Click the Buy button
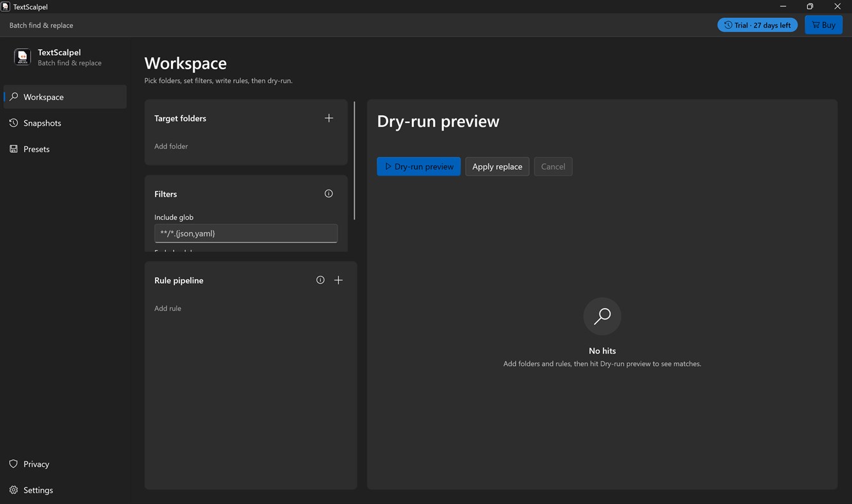 (823, 25)
